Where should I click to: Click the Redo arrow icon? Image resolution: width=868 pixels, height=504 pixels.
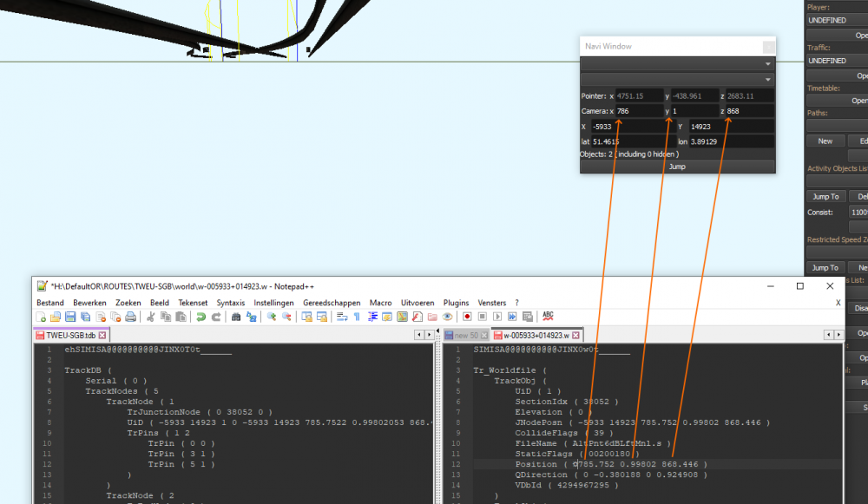(x=216, y=317)
